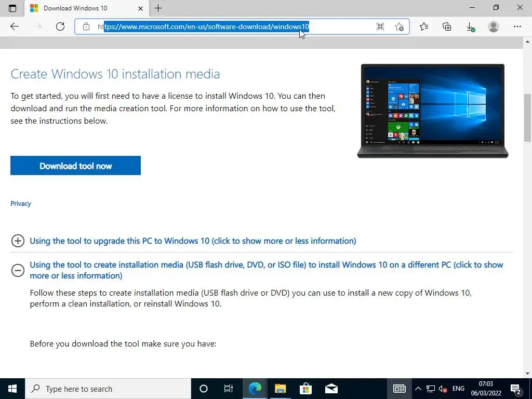Screen dimensions: 532x399
Task: Open the Action Center notifications
Action: pyautogui.click(x=516, y=389)
